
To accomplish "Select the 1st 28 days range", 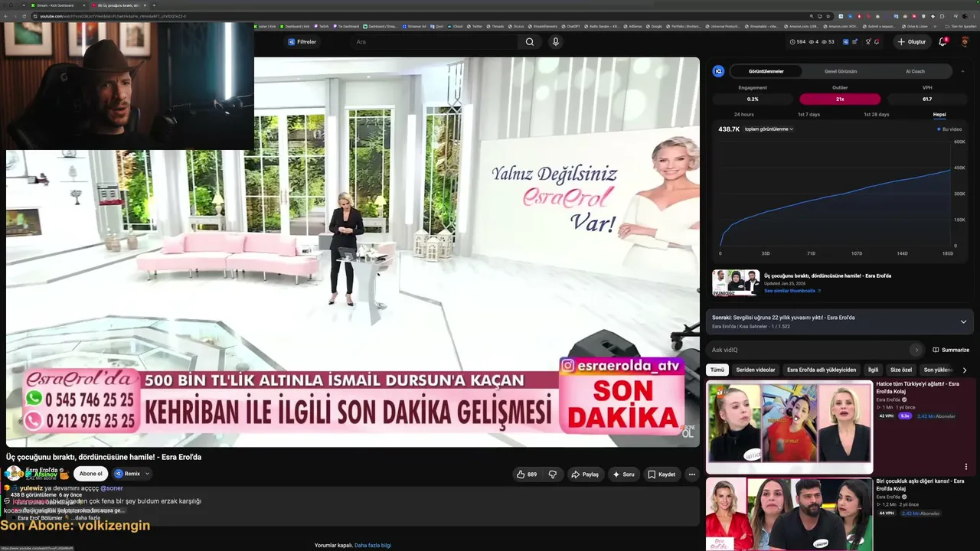I will 876,114.
